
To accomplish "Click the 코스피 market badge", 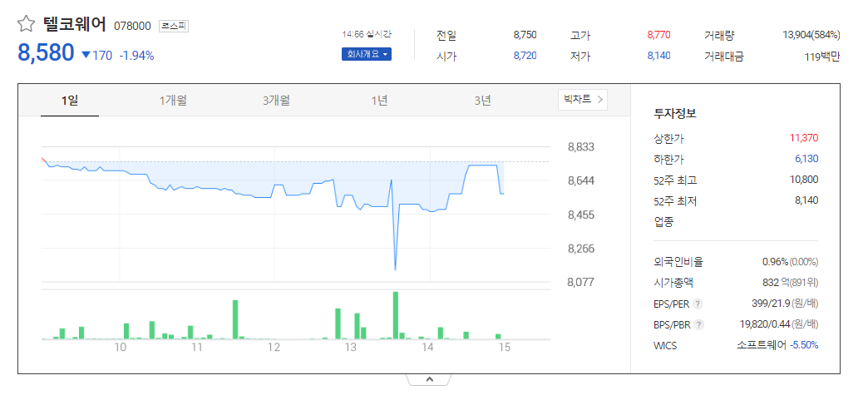I will pos(174,26).
